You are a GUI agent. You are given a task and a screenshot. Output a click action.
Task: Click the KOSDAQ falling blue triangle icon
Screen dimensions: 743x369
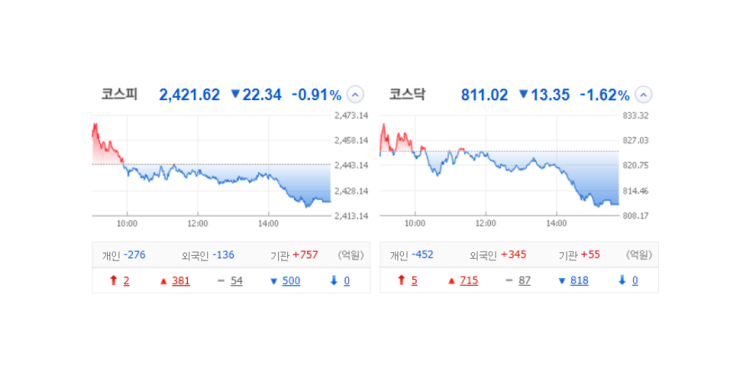coord(562,281)
